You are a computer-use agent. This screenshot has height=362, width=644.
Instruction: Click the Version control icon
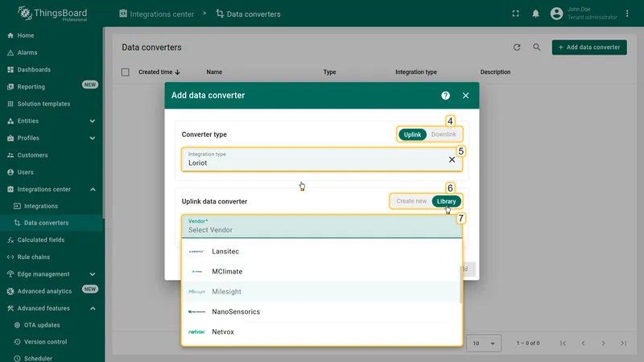[x=17, y=342]
